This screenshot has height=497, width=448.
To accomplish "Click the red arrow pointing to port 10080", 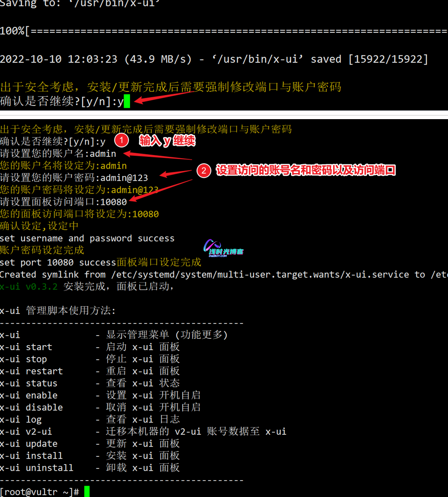I will pyautogui.click(x=161, y=190).
